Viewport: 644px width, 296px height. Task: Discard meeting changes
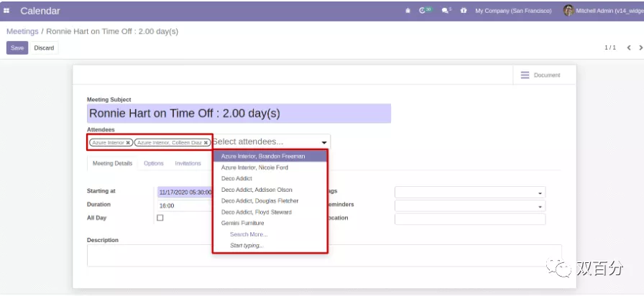click(x=44, y=47)
